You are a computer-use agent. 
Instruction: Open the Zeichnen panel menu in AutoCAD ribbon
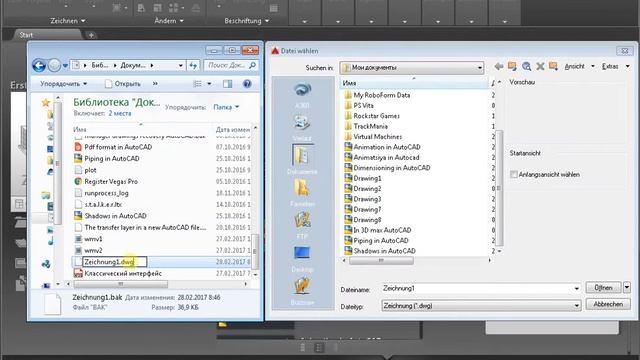coord(68,20)
